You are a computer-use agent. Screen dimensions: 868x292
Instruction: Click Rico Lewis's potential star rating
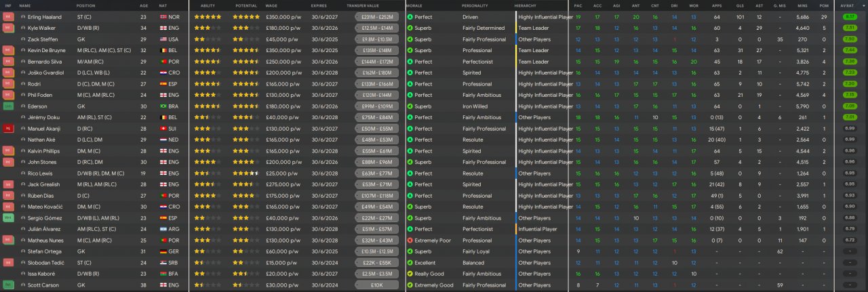point(245,173)
